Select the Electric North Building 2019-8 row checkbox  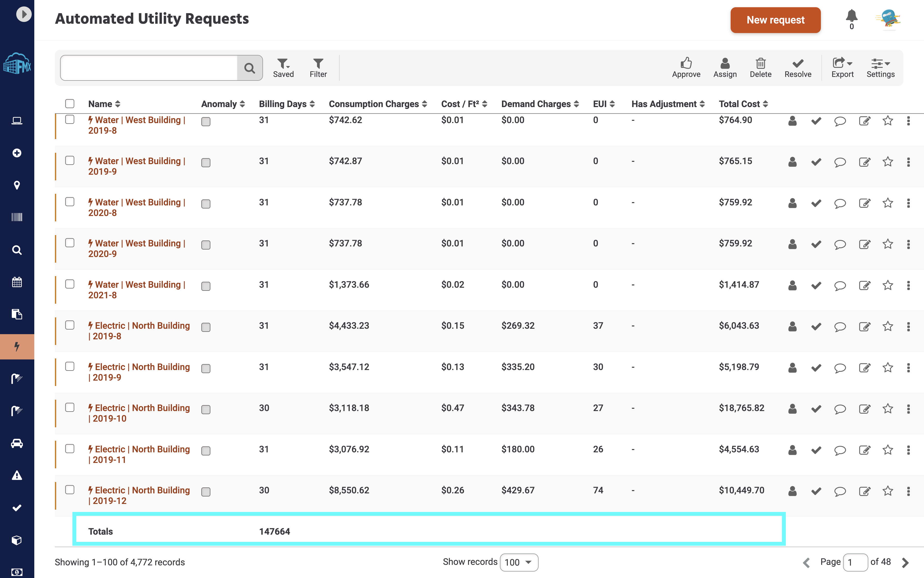pos(70,325)
